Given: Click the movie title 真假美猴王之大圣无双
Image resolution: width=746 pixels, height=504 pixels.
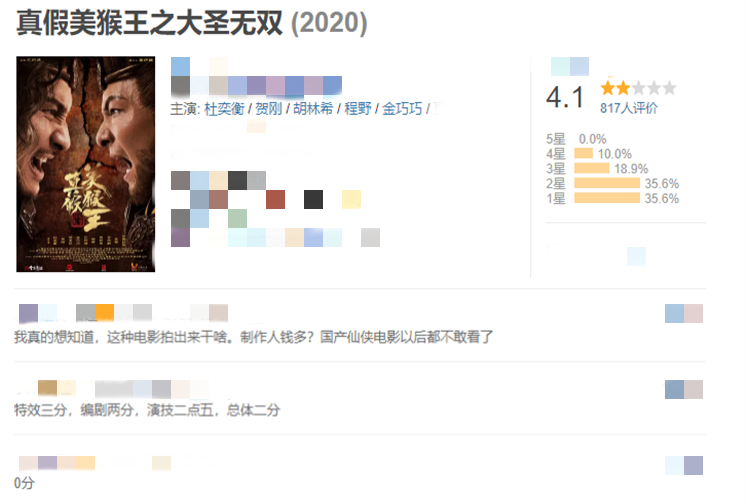Looking at the screenshot, I should tap(149, 23).
